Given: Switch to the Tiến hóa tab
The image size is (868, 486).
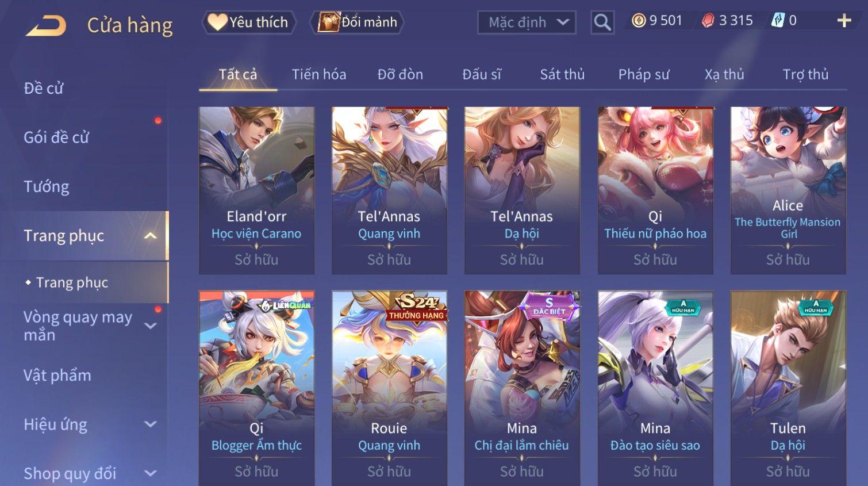Looking at the screenshot, I should (319, 75).
